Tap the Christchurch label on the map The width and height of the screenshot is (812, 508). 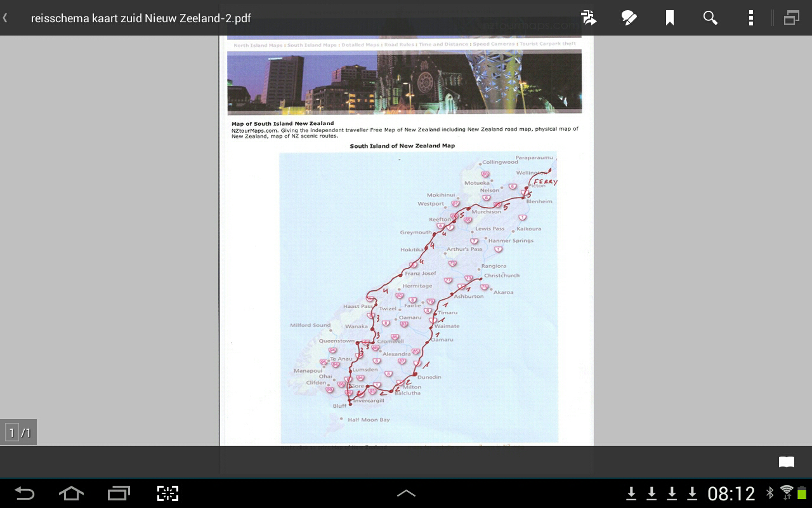(x=502, y=276)
